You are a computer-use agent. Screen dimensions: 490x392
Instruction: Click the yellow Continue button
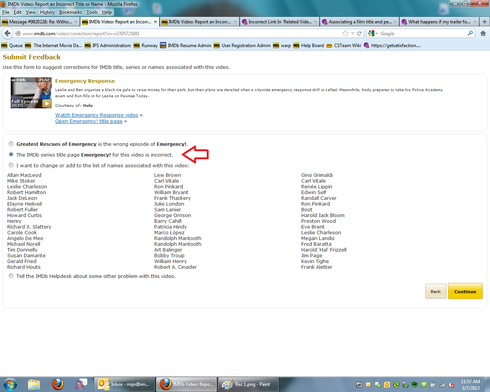click(x=465, y=291)
